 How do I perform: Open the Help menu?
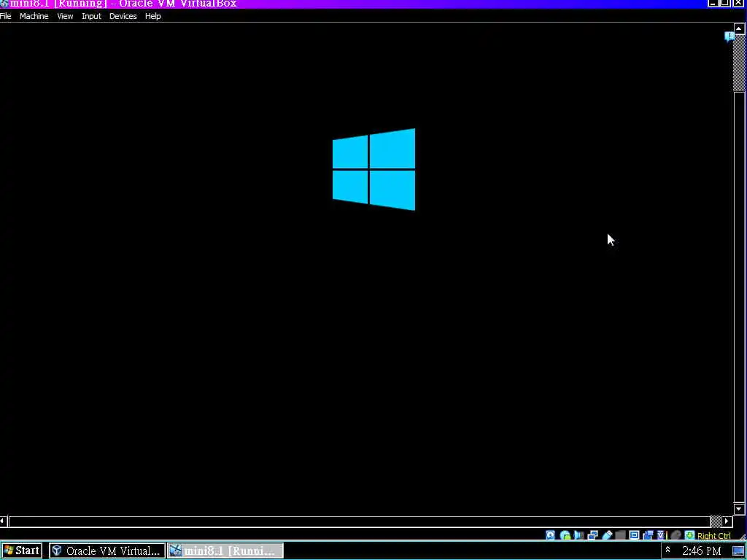(x=153, y=16)
